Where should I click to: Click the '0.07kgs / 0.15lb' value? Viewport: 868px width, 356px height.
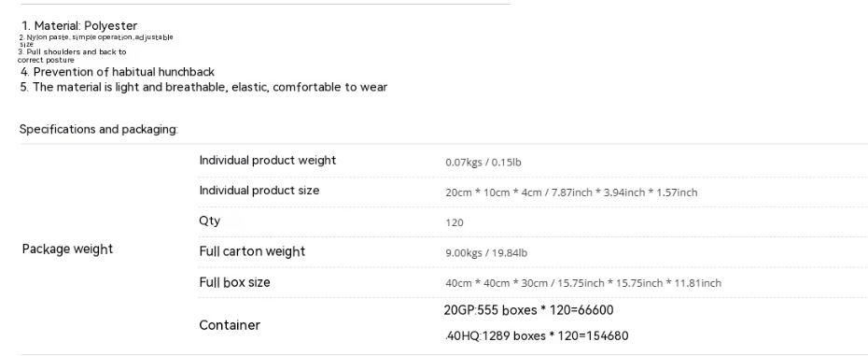pyautogui.click(x=483, y=162)
